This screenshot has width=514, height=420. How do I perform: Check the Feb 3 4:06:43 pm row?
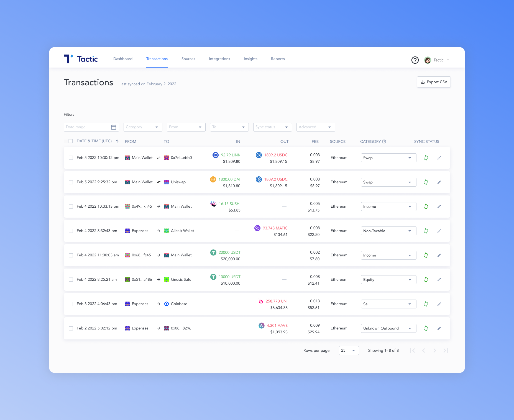(71, 304)
